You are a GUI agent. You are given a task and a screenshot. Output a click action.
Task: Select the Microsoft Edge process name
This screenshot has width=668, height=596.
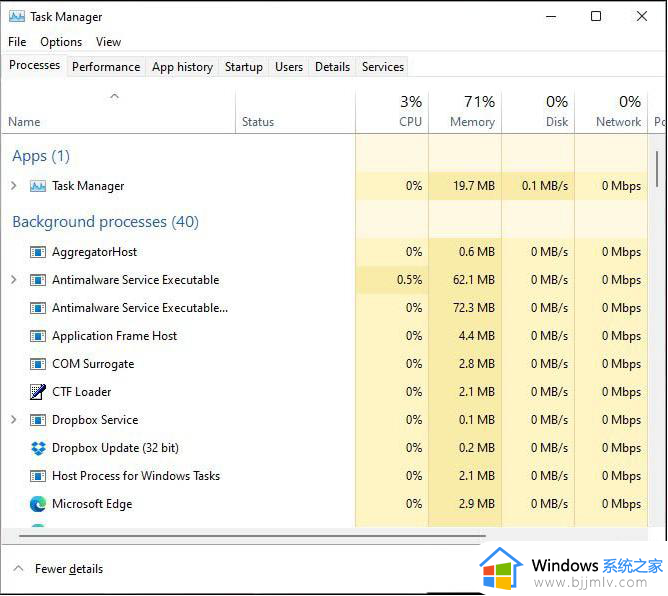92,504
